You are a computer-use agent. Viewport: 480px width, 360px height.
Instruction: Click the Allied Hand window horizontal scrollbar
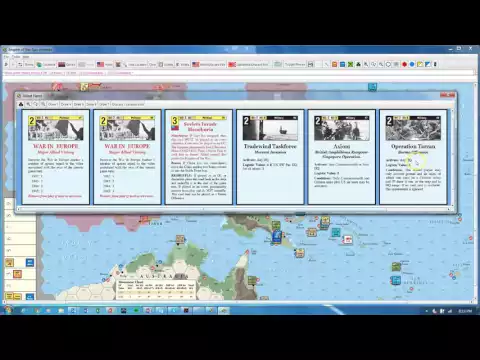click(233, 209)
